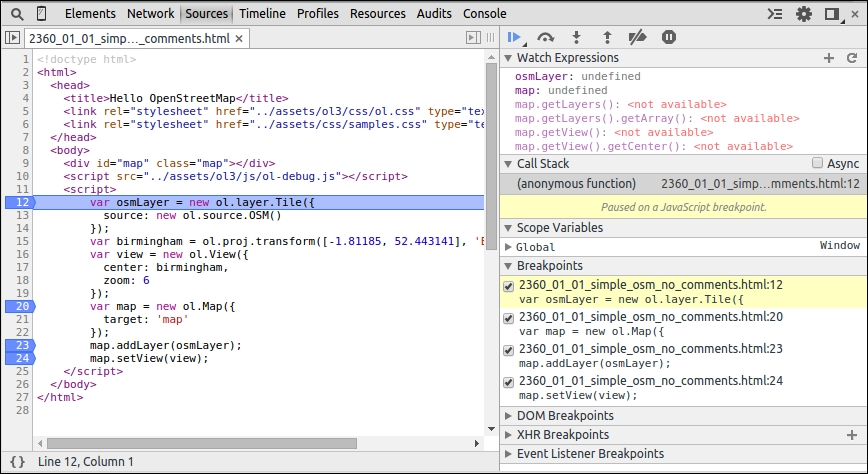Click map.setView(view) breakpoint entry text
Image resolution: width=868 pixels, height=474 pixels.
(x=578, y=395)
